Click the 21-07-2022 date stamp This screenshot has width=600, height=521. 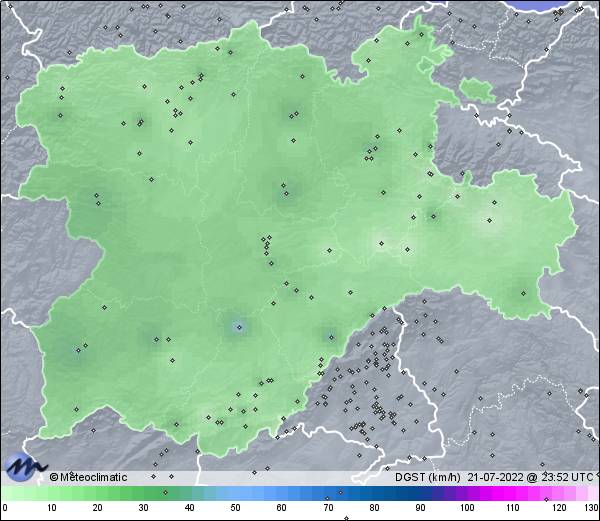(x=495, y=477)
